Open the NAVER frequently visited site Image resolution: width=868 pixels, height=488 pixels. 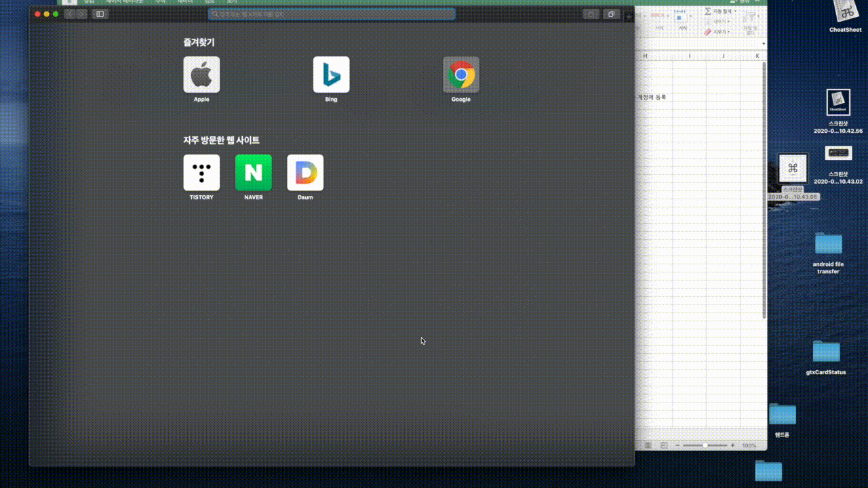tap(254, 172)
